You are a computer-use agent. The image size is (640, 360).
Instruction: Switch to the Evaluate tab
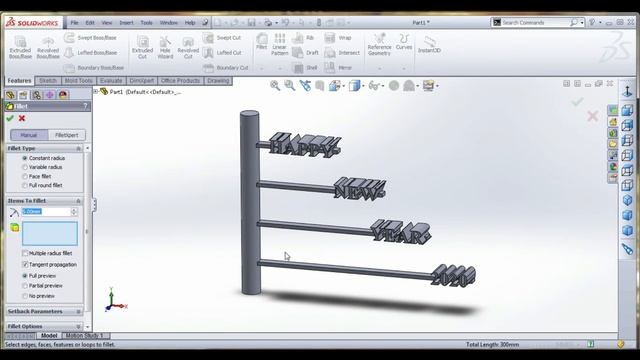(111, 81)
